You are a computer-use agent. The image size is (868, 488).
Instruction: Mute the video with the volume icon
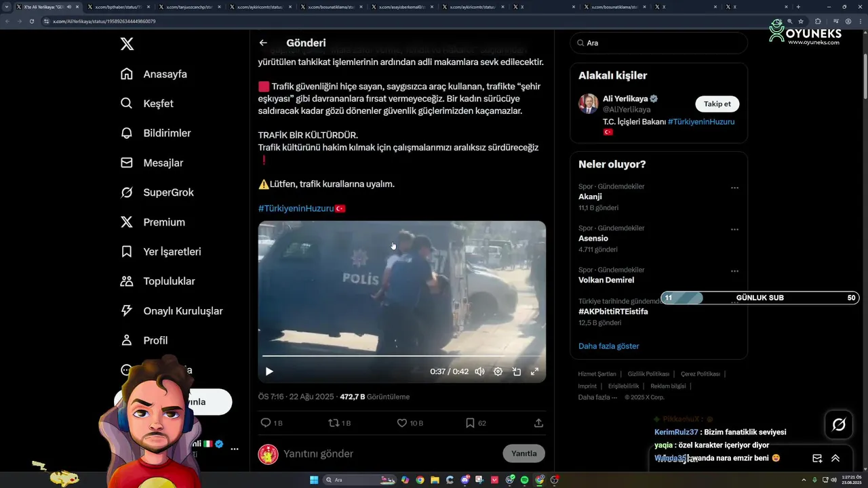[x=479, y=371]
